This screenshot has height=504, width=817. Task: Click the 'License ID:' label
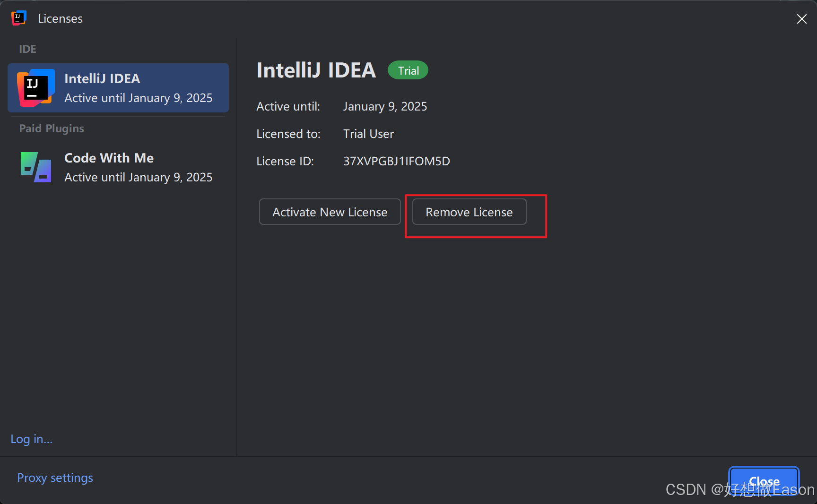click(285, 161)
